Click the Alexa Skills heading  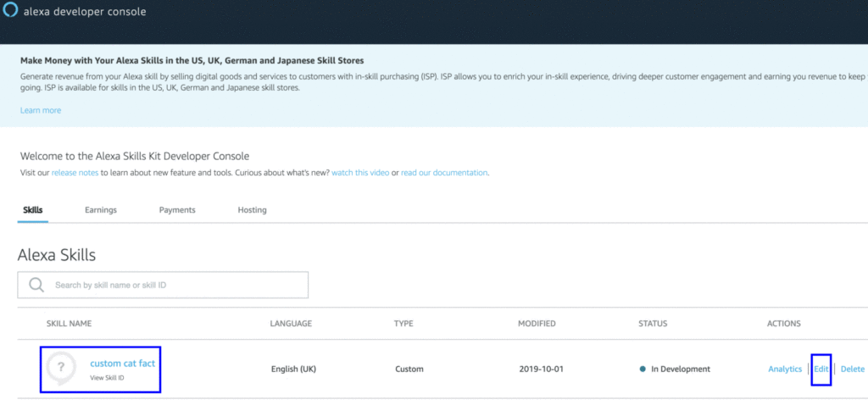point(57,255)
